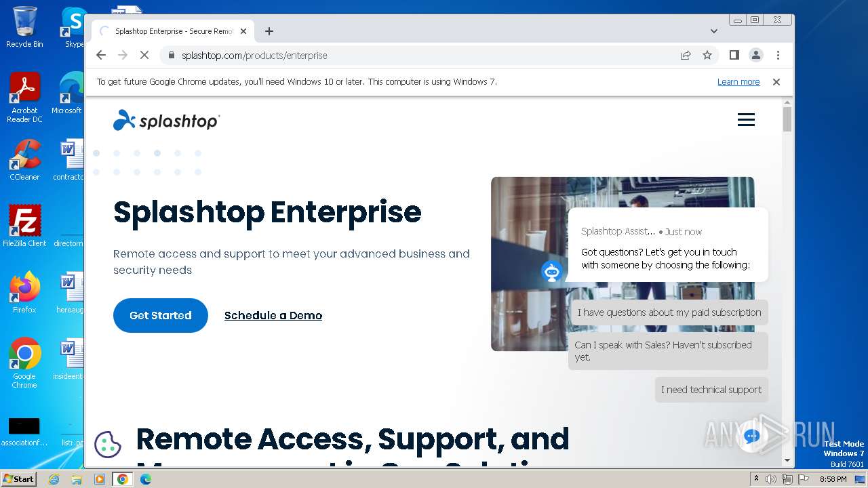
Task: Open the Start menu button
Action: click(x=19, y=479)
